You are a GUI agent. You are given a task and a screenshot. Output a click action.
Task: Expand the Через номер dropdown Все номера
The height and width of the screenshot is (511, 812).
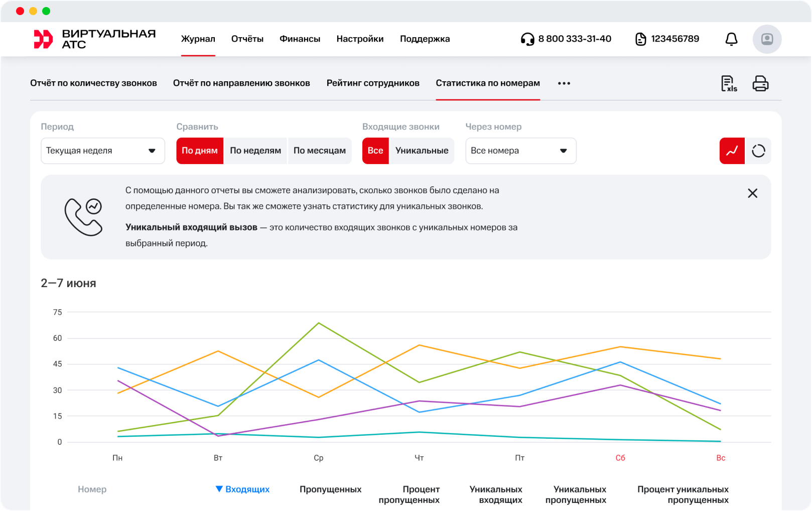521,151
